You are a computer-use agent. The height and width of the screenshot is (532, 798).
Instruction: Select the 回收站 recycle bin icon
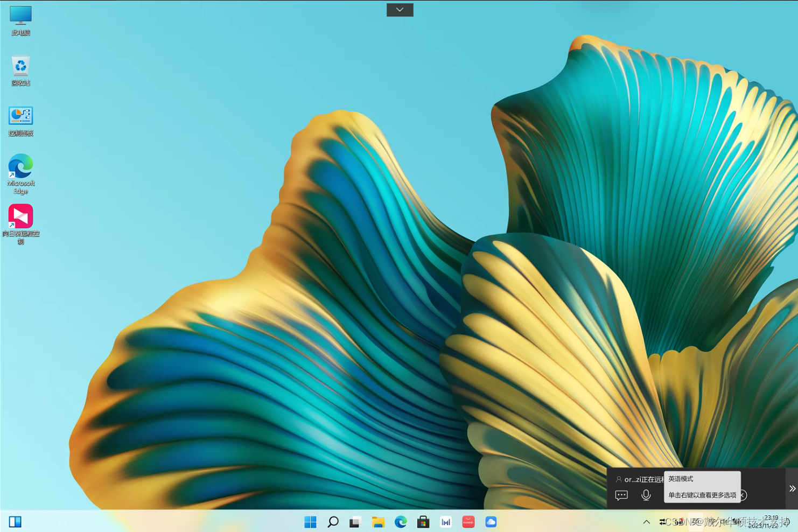click(20, 71)
